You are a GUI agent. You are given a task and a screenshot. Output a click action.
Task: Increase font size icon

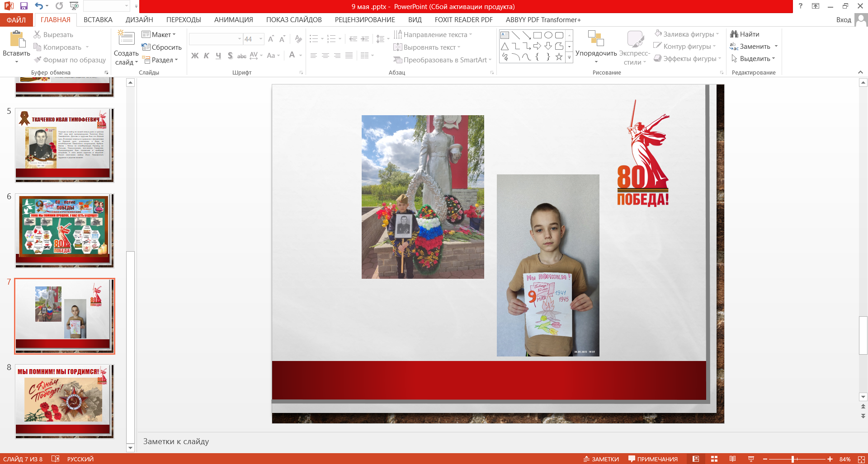coord(271,39)
